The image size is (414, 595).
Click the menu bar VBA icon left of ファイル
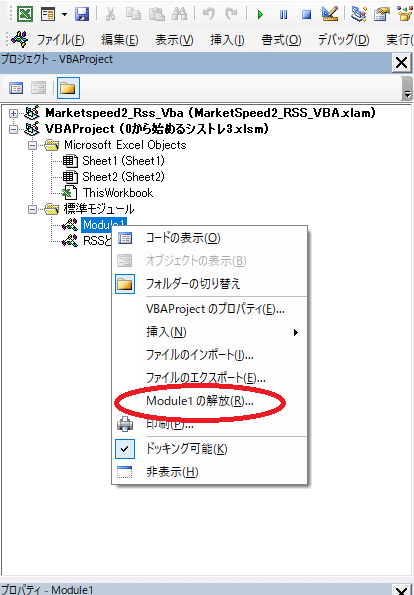click(x=19, y=39)
